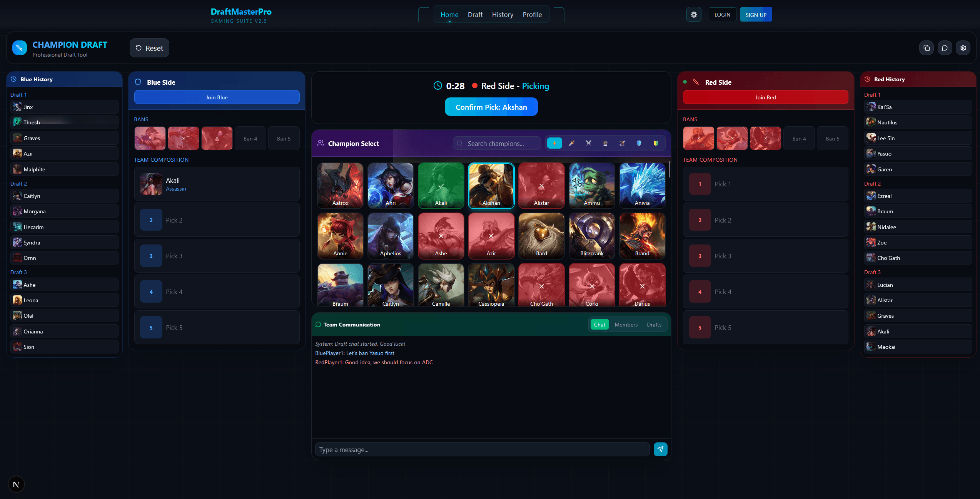Open the header gear settings icon
The height and width of the screenshot is (499, 980).
pos(694,15)
